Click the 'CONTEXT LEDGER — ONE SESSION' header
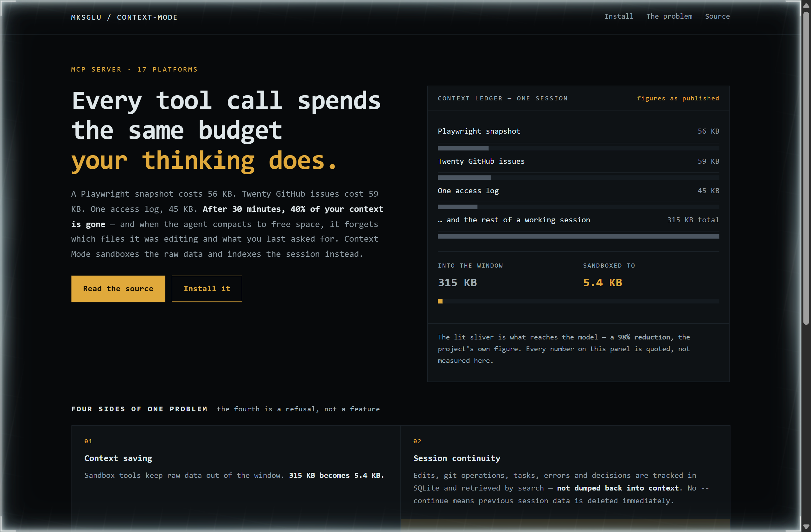This screenshot has height=532, width=811. pyautogui.click(x=503, y=98)
